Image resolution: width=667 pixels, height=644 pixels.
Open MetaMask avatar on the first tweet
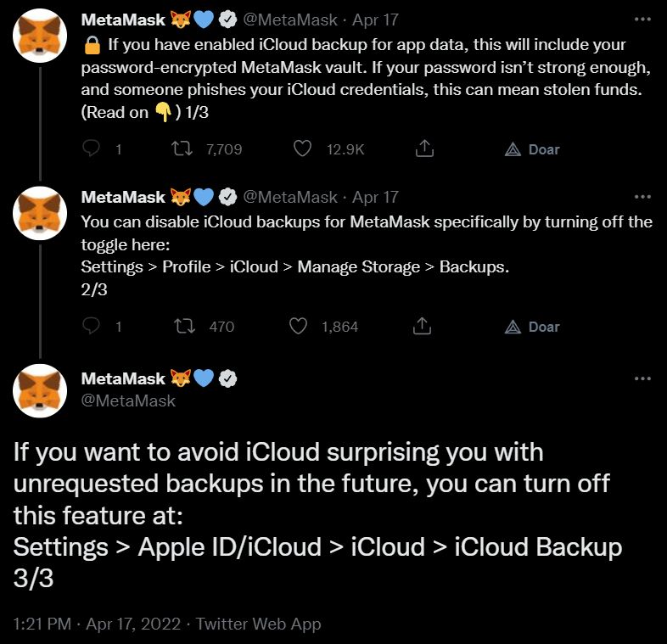tap(40, 36)
